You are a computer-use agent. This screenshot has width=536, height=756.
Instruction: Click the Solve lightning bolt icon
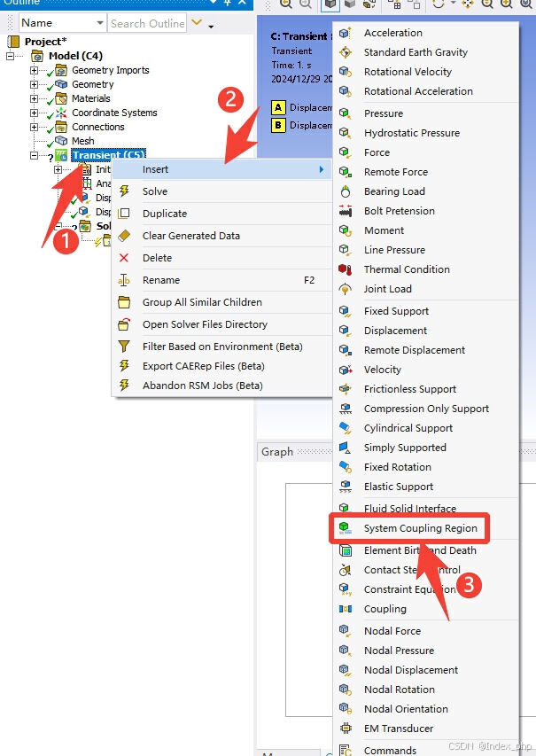pos(124,191)
